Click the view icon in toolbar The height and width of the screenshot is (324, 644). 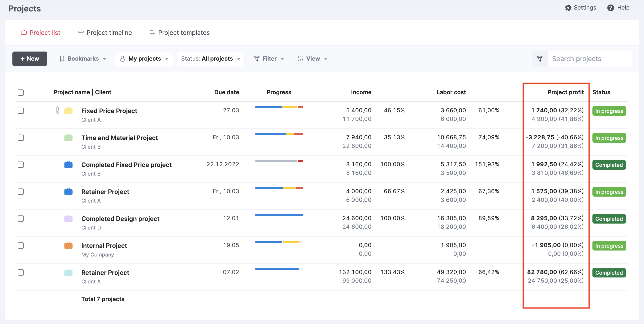pyautogui.click(x=300, y=58)
